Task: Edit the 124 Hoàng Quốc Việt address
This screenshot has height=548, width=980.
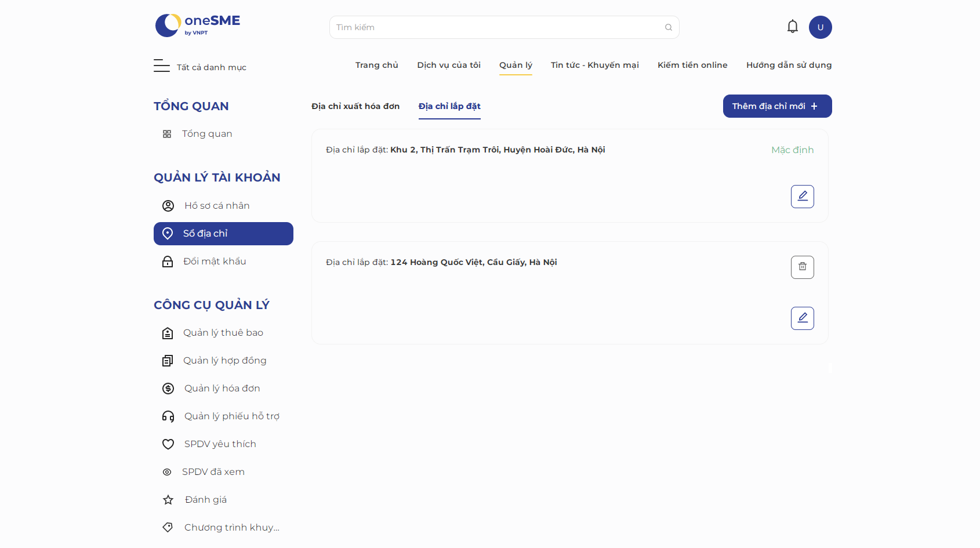Action: [803, 318]
